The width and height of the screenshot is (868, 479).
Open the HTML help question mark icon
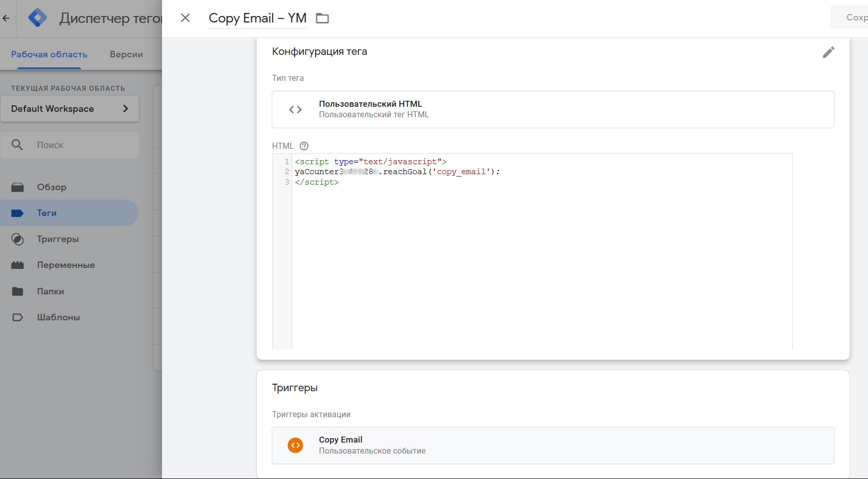[x=304, y=146]
